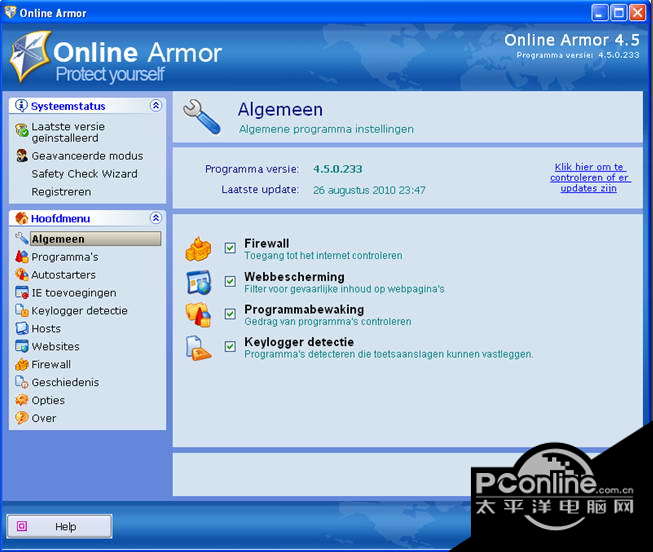Screen dimensions: 653x552
Task: View Geschiedenis history page
Action: point(65,382)
